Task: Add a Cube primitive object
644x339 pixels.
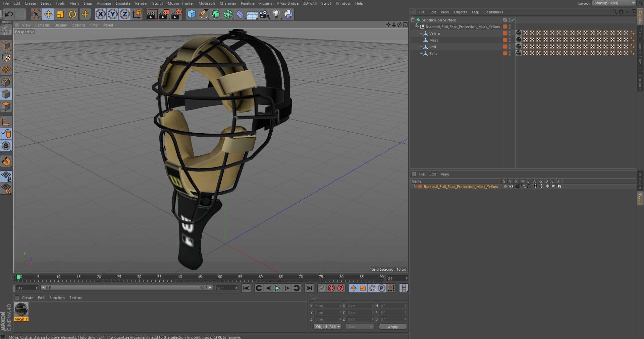Action: point(192,14)
